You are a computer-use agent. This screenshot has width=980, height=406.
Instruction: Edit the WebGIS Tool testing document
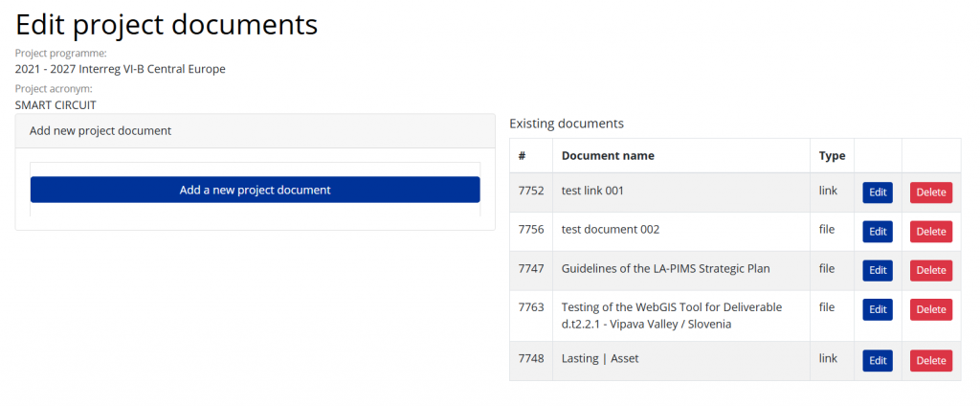click(x=877, y=309)
